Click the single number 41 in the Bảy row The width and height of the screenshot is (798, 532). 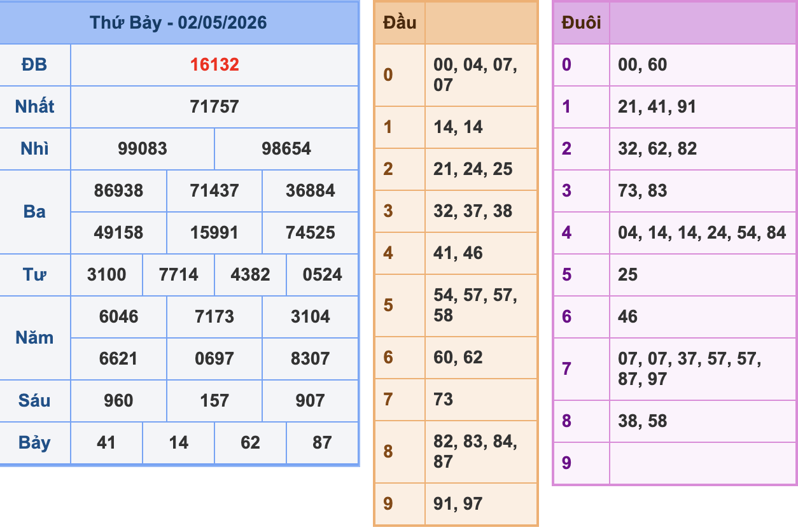coord(106,443)
